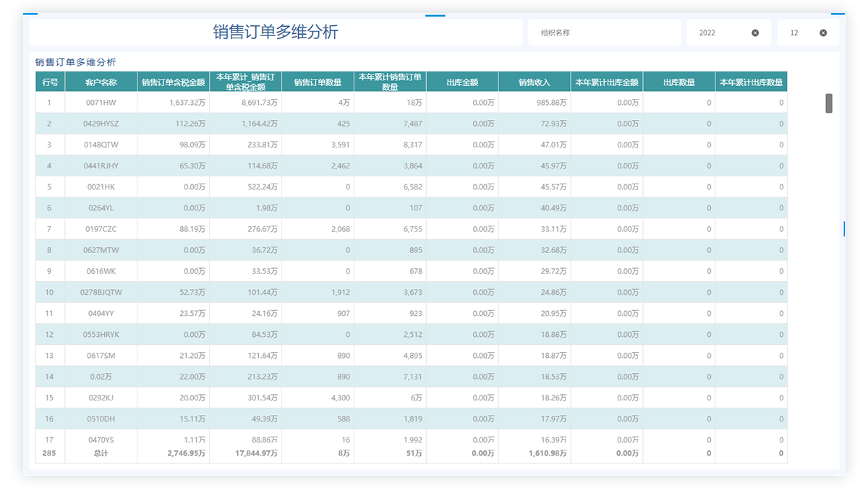
Task: Clear the month 12 filter
Action: click(823, 33)
